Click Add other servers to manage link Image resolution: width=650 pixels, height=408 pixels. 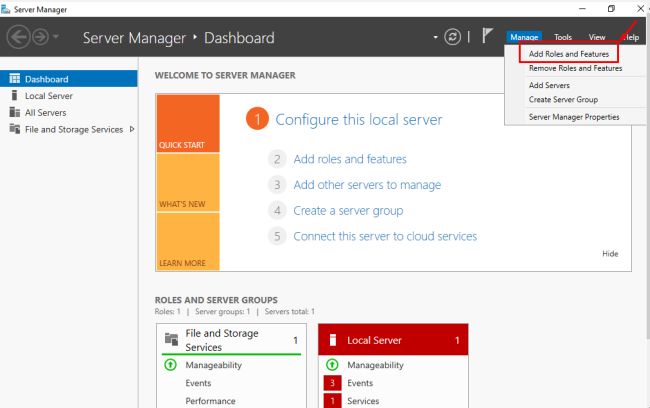(x=367, y=185)
